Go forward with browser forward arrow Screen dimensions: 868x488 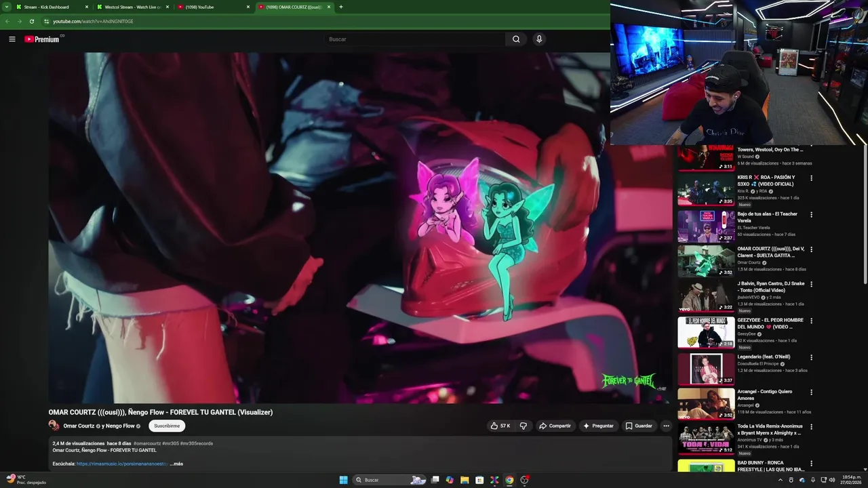[19, 21]
